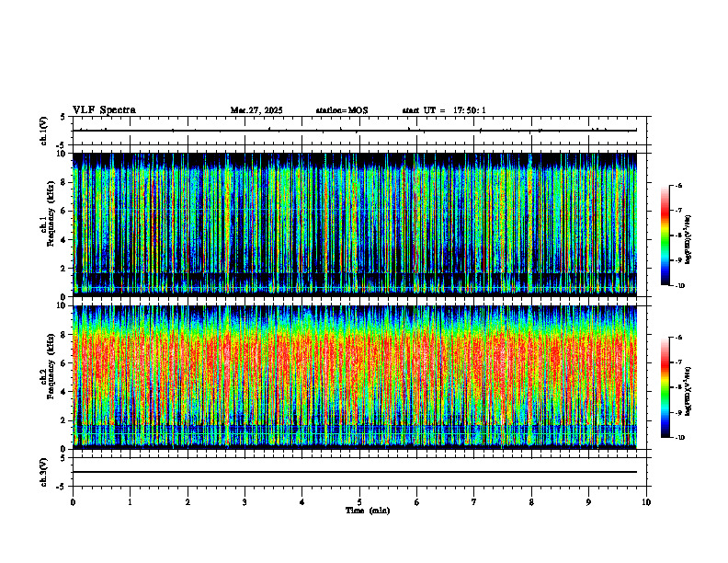Click time tick label '5' on x-axis
728x563 pixels.
pos(359,502)
